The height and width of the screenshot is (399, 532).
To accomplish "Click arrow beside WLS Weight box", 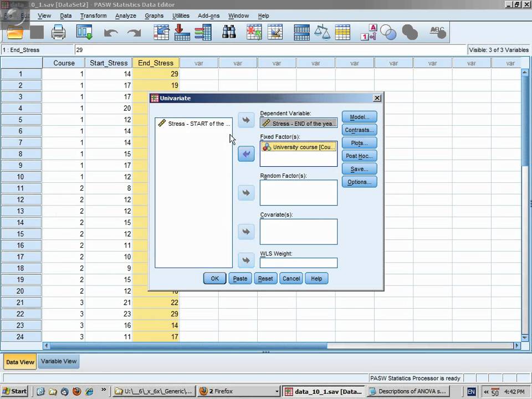I will (x=246, y=260).
